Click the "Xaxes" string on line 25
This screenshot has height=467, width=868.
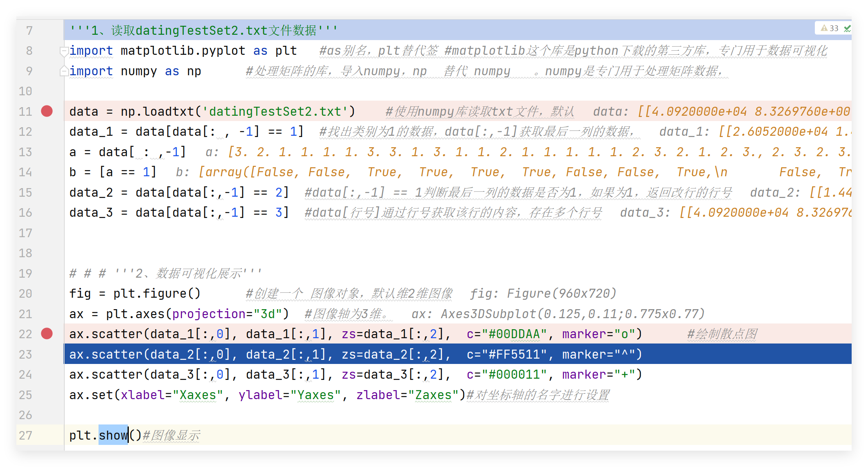198,395
